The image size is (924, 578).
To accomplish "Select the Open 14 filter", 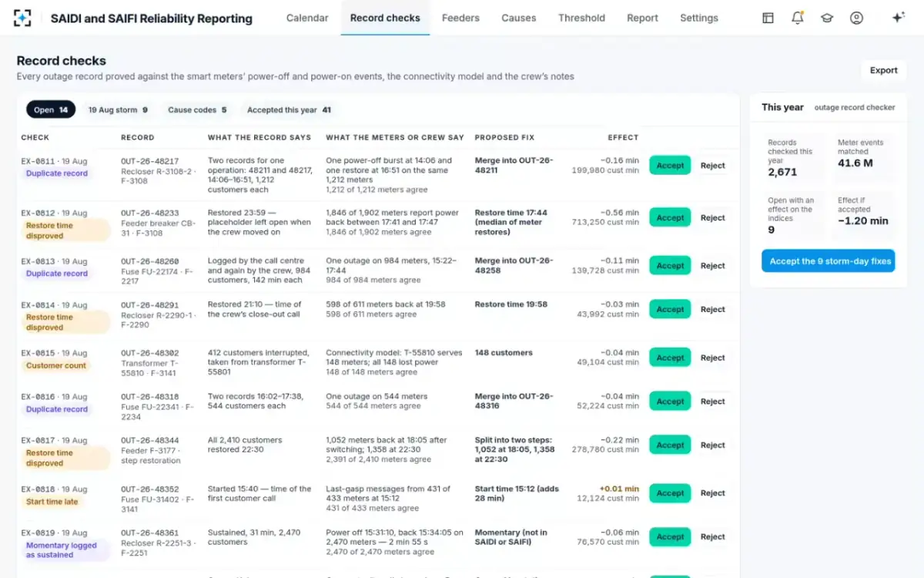I will tap(51, 110).
